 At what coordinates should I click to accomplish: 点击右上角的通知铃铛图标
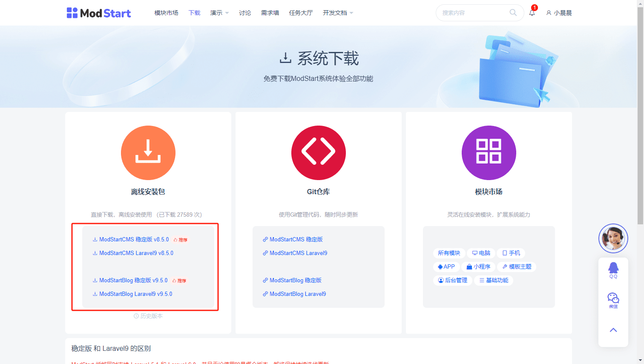[x=532, y=13]
